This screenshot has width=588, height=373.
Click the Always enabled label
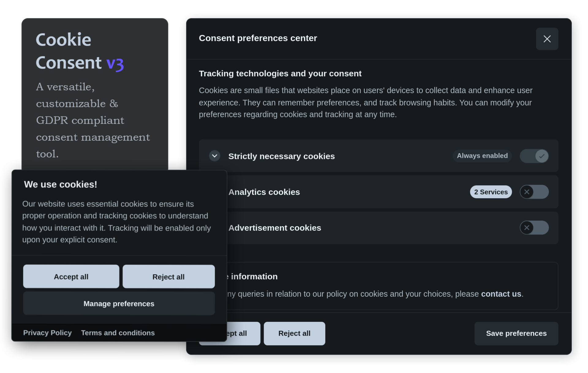(482, 156)
